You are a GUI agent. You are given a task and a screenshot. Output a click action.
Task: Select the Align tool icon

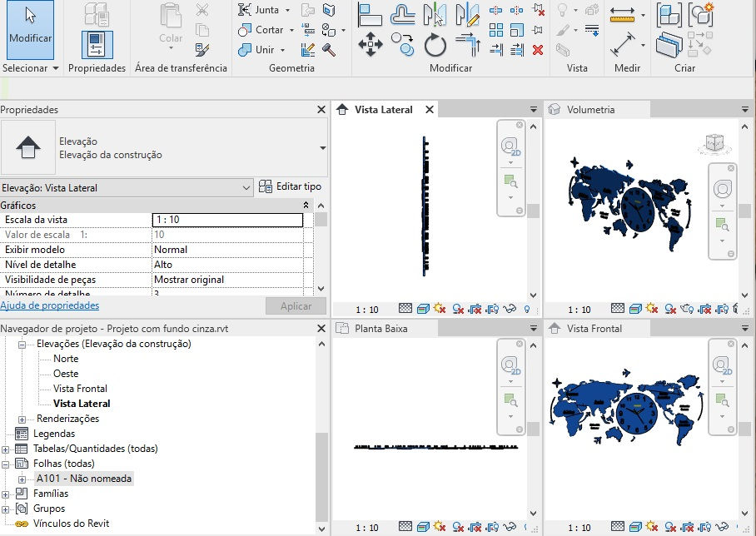pyautogui.click(x=370, y=14)
